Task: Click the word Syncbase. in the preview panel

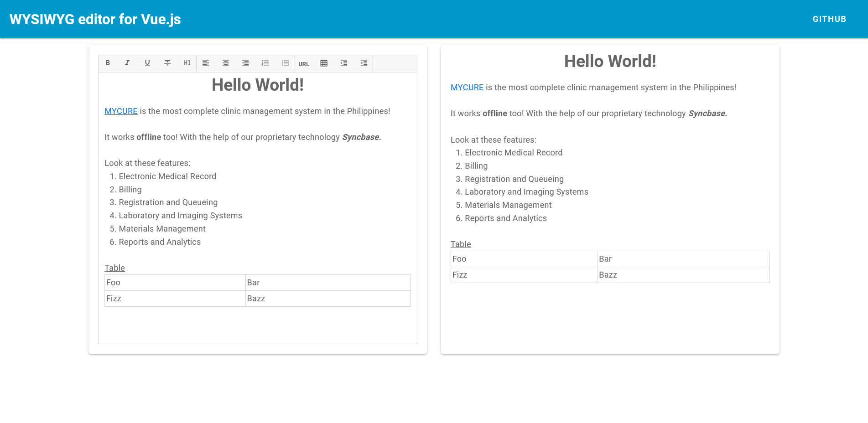Action: click(708, 113)
